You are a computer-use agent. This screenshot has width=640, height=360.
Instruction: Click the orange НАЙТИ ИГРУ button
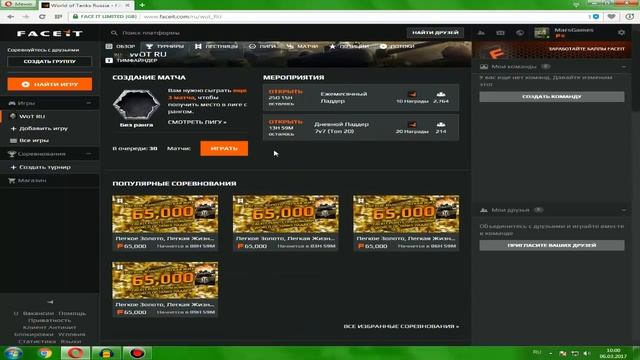coord(50,84)
